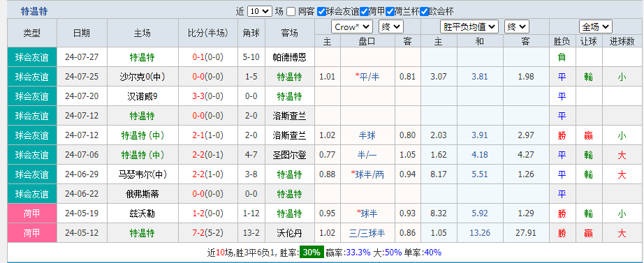
Task: Open the 帕德博恩 away team link
Action: [290, 57]
